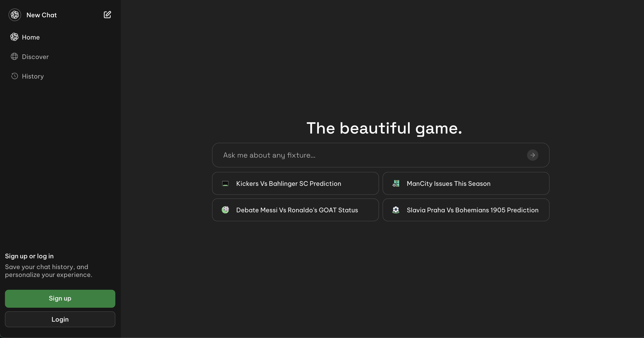Focus the Ask me about any fixture field
This screenshot has width=644, height=338.
coord(370,155)
